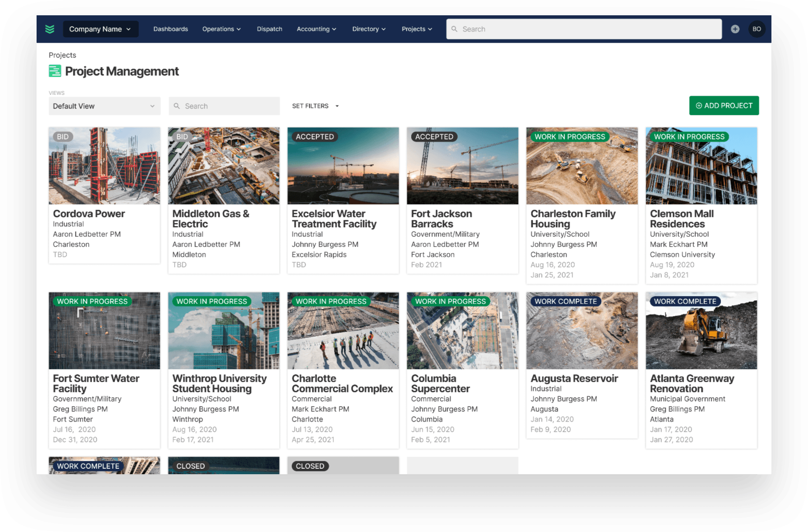Expand the Projects menu
808x532 pixels.
tap(417, 29)
